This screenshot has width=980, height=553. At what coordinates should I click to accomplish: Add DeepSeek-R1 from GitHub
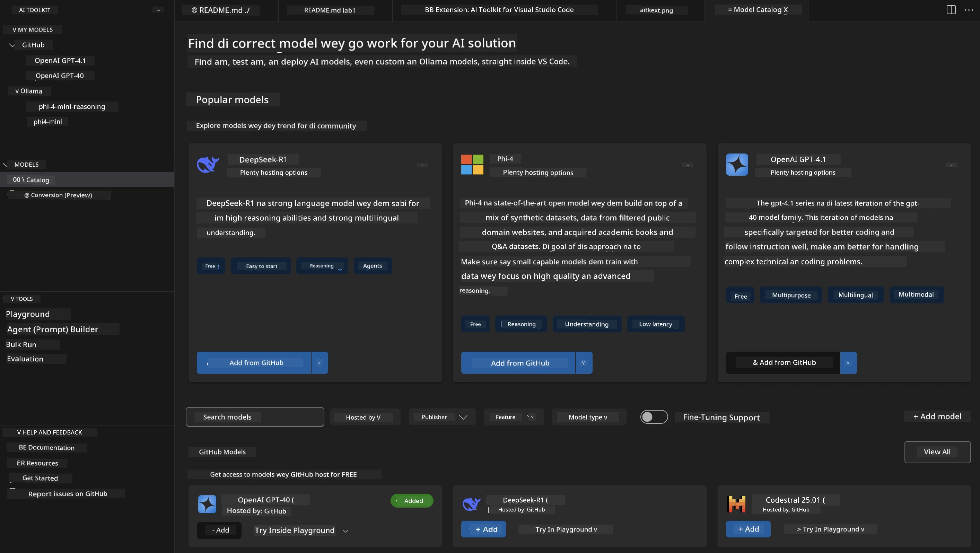[x=254, y=363]
